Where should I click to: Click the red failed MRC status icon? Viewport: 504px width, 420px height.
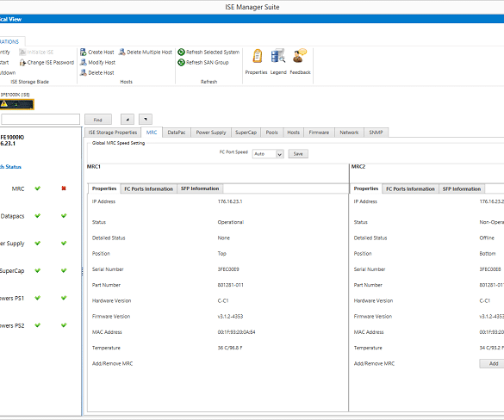64,188
